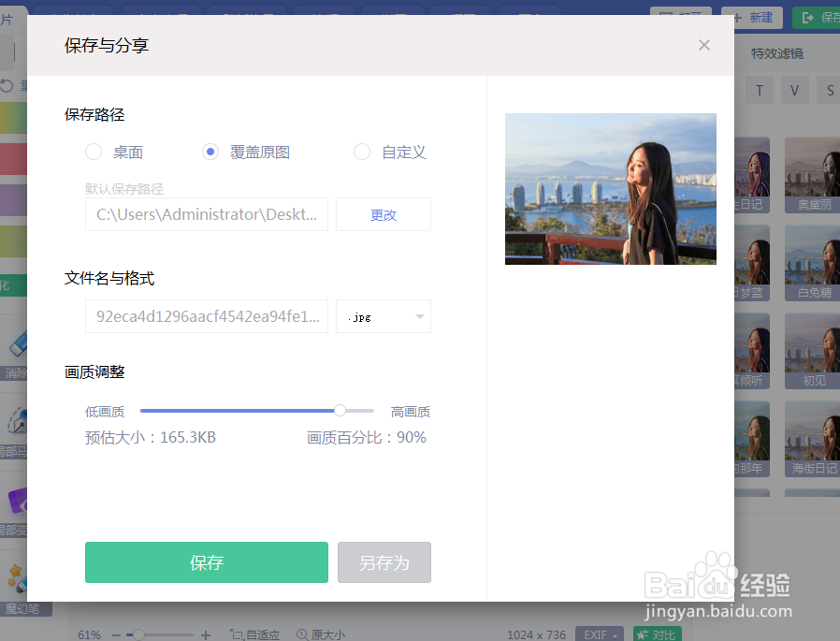Click the 另存为 button
Image resolution: width=840 pixels, height=641 pixels.
tap(384, 562)
